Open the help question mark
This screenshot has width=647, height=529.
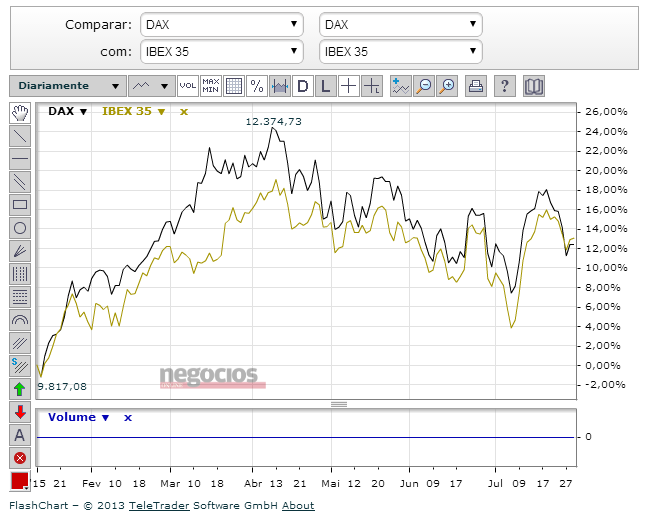pyautogui.click(x=505, y=86)
